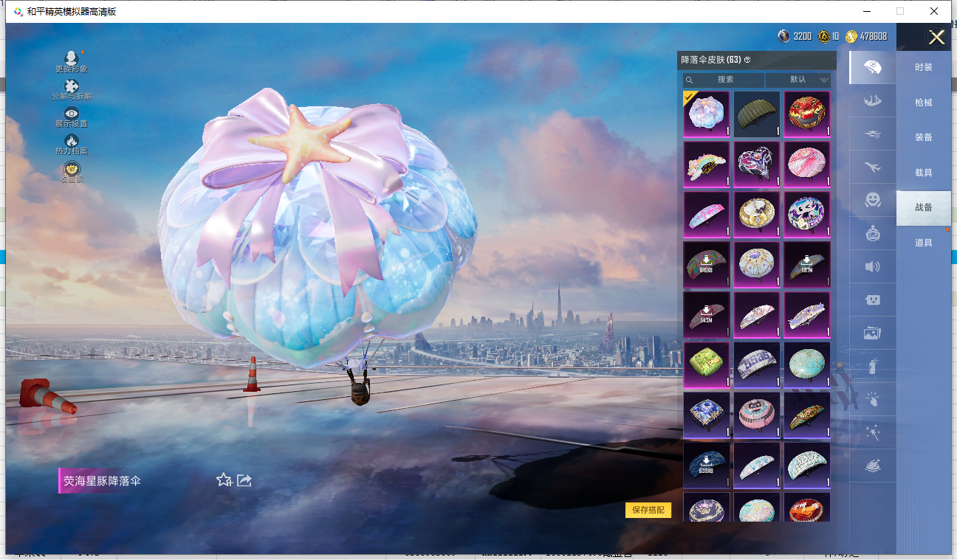
Task: Click the magnifier icon in the search box
Action: coord(690,80)
